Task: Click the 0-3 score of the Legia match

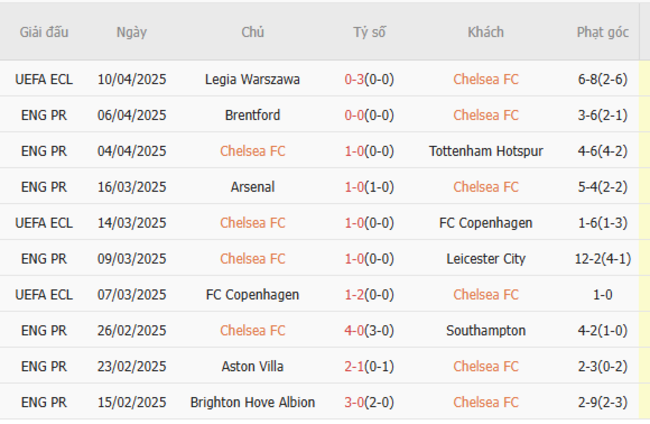Action: (x=356, y=79)
